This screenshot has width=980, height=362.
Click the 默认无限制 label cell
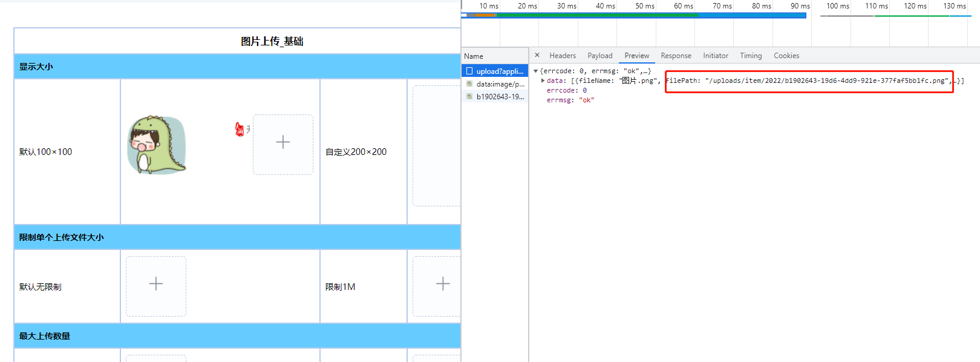[67, 286]
